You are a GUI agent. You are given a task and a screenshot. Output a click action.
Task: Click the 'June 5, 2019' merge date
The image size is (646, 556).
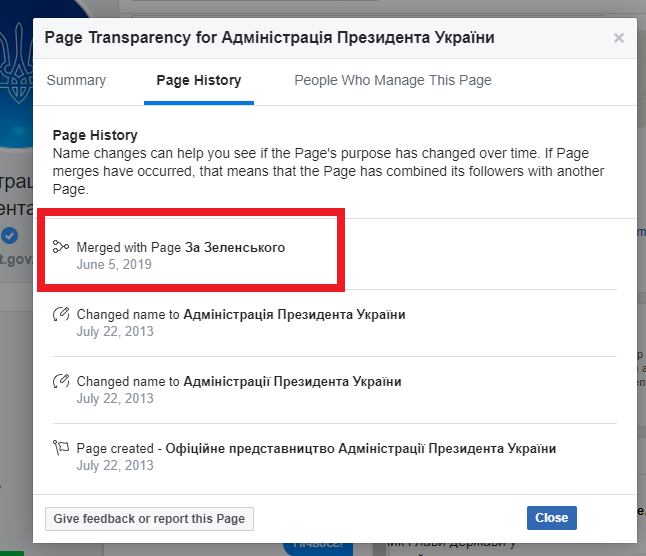pos(115,265)
